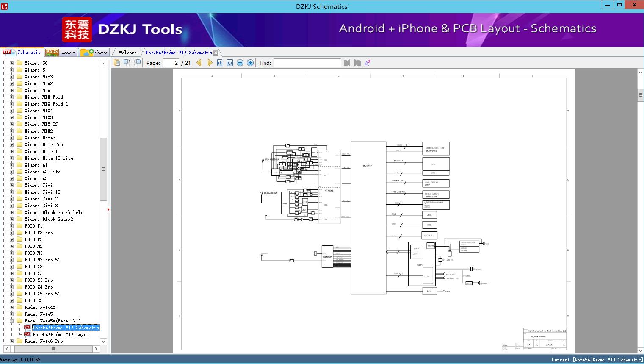Click the Xiaomi MIX 2S folder icon
644x364 pixels.
19,124
